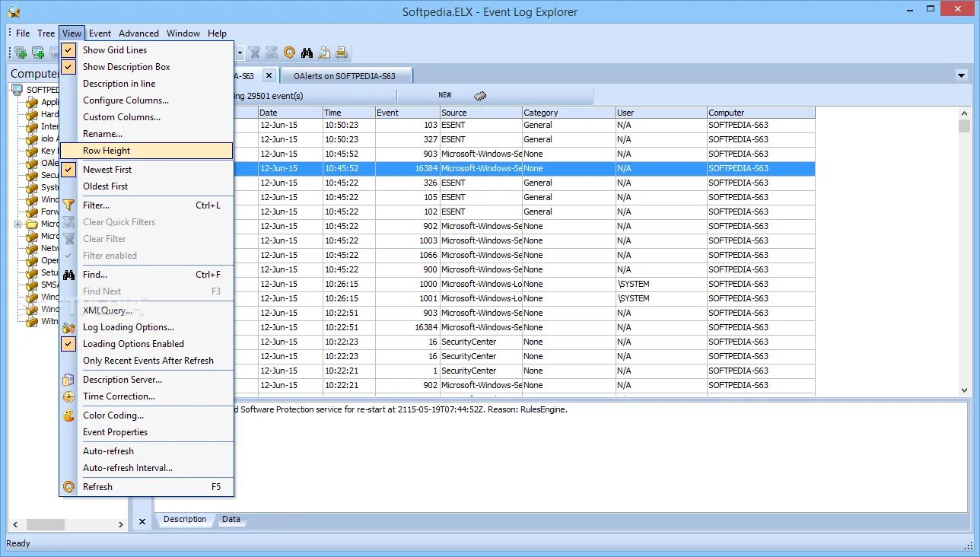Click the event list scroll down arrow
The height and width of the screenshot is (557, 980).
click(x=964, y=390)
